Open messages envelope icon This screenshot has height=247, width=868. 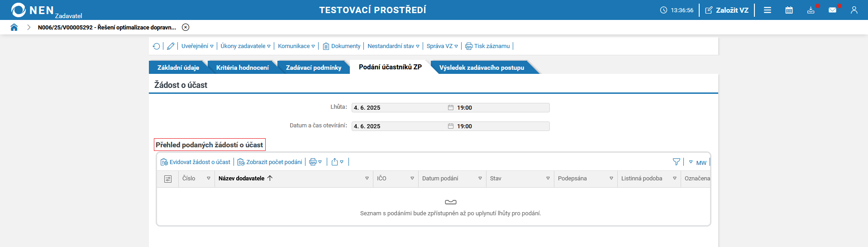point(833,10)
